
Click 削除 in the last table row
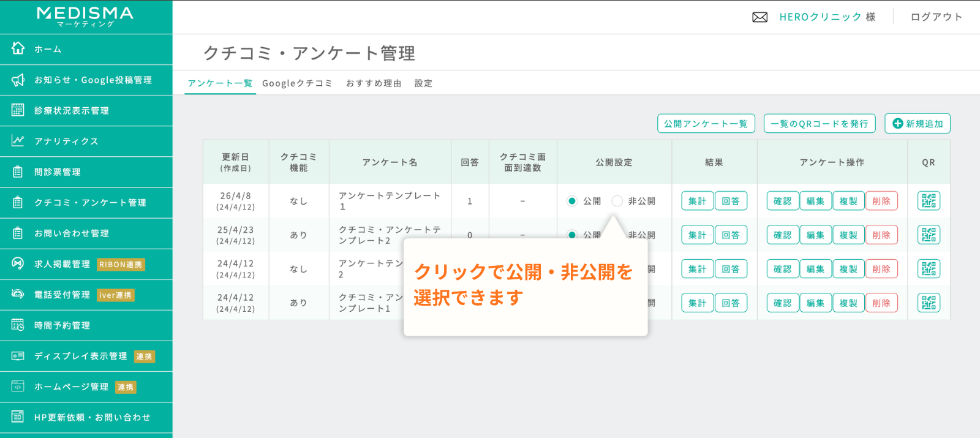pyautogui.click(x=882, y=303)
